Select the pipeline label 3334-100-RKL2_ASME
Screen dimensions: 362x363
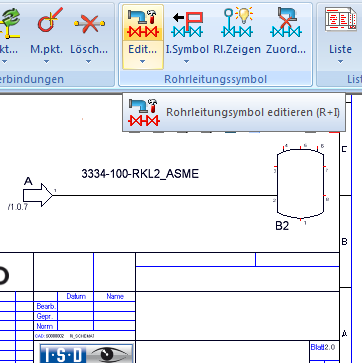pos(140,174)
